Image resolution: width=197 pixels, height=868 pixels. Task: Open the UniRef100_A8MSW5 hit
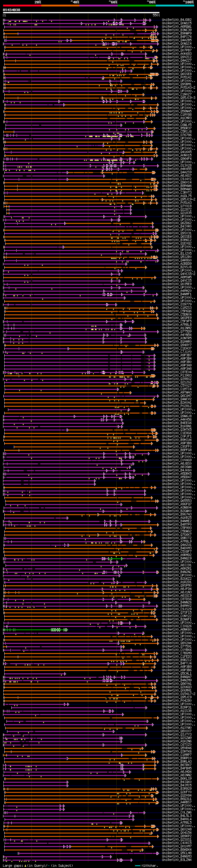click(177, 277)
